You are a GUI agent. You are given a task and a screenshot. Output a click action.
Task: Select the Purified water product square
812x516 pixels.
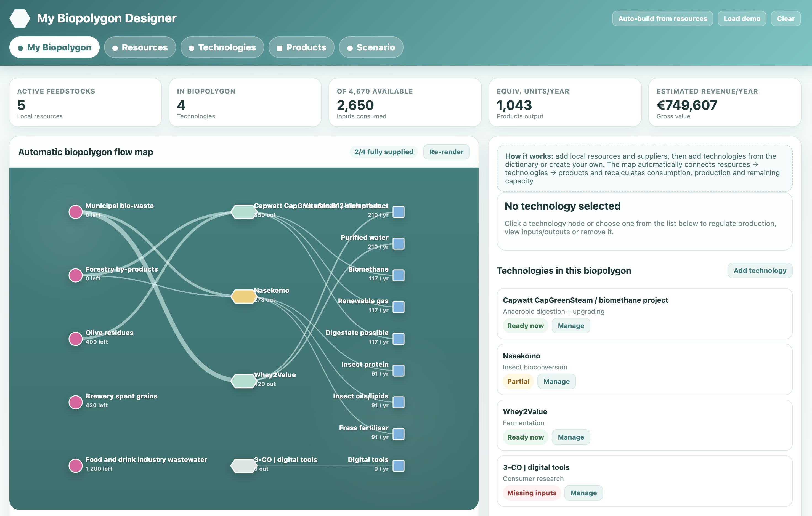pos(399,243)
